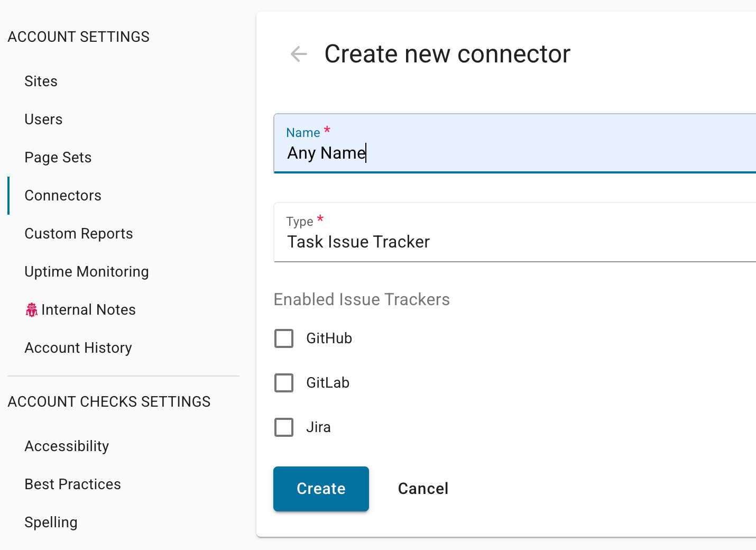Check the GitLab checkbox
This screenshot has height=550, width=756.
(284, 382)
